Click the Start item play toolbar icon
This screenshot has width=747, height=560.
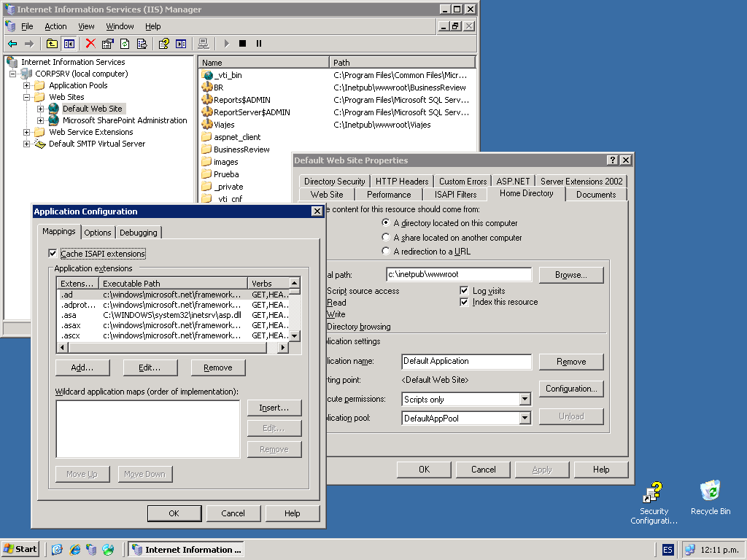tap(227, 44)
